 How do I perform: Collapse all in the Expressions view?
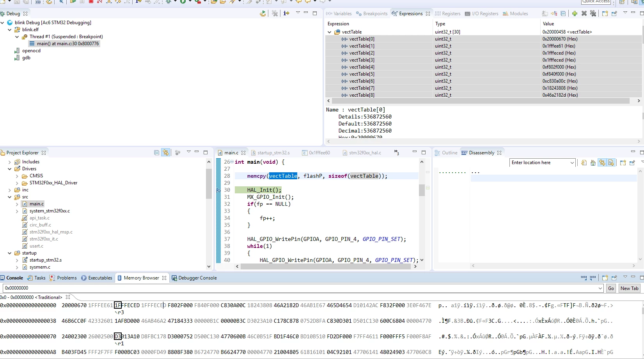click(x=563, y=13)
